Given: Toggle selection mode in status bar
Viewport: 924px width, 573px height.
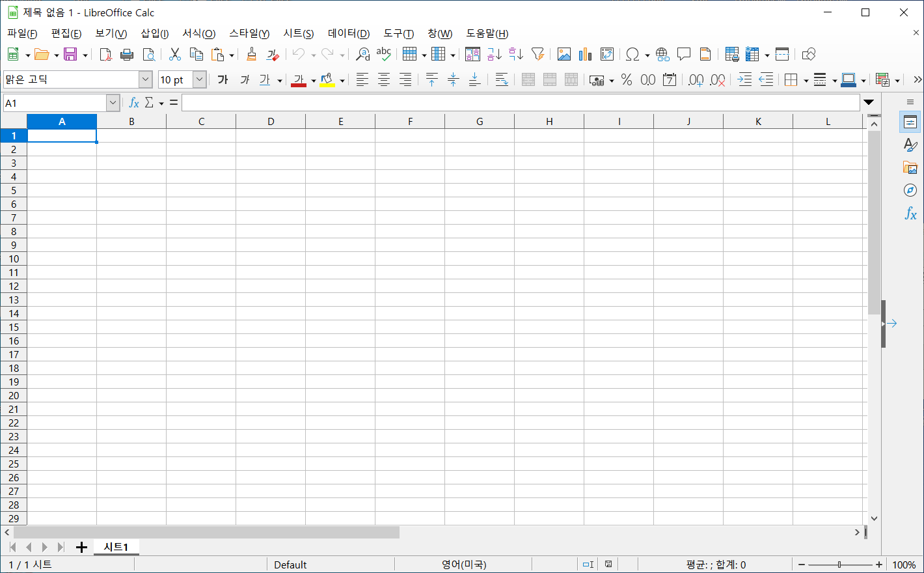Looking at the screenshot, I should click(588, 565).
